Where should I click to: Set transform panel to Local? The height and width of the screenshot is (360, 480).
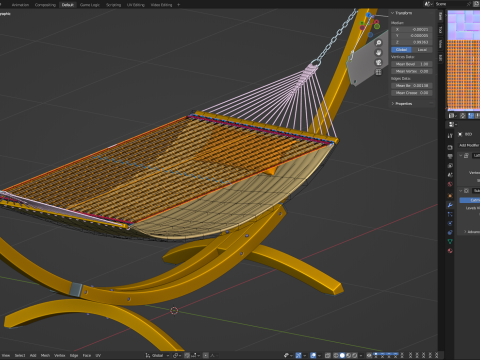pos(422,50)
